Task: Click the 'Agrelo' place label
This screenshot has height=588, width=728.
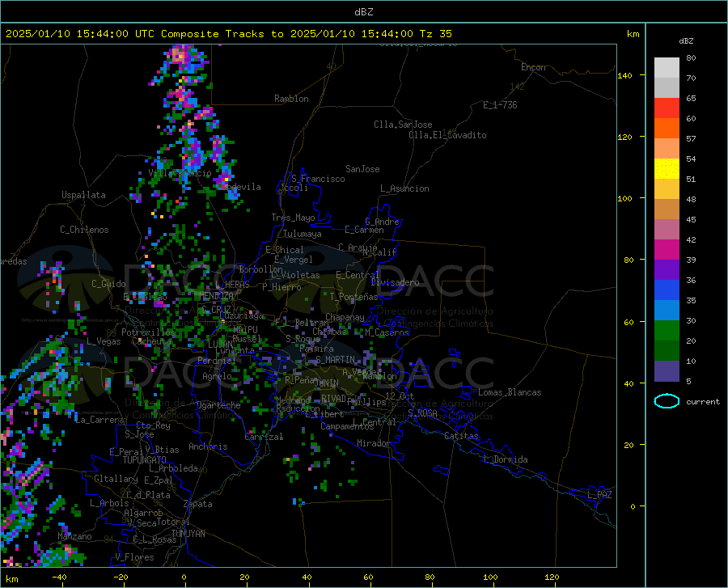Action: 217,376
